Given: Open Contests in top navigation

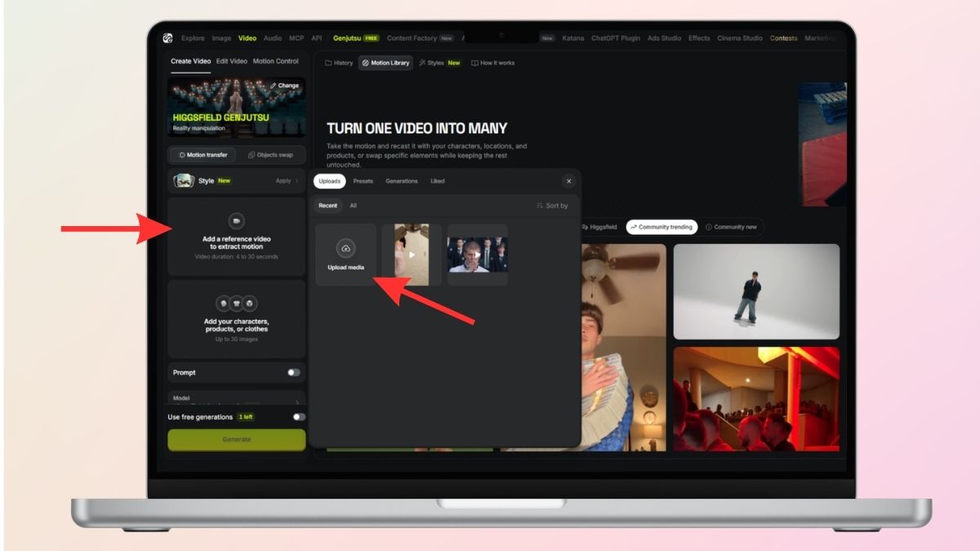Looking at the screenshot, I should click(x=784, y=38).
